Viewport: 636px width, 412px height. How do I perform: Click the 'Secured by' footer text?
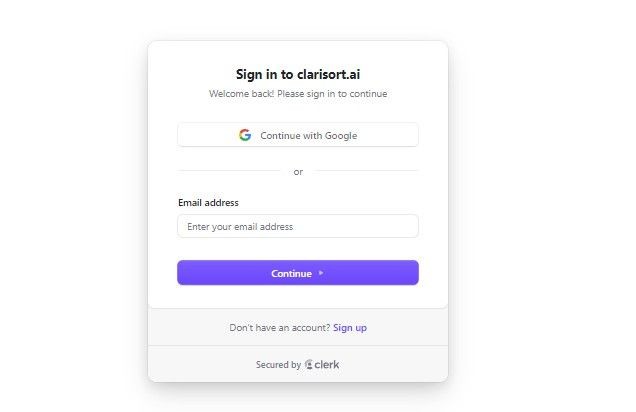pyautogui.click(x=278, y=365)
